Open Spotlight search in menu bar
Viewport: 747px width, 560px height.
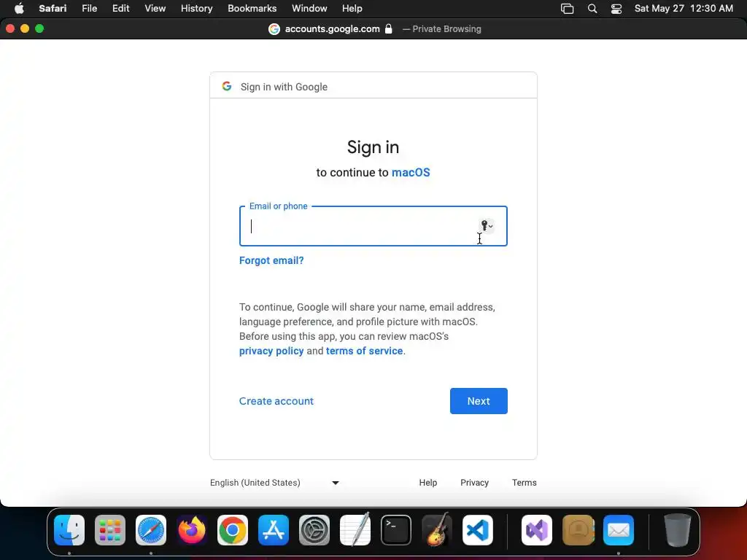point(592,9)
